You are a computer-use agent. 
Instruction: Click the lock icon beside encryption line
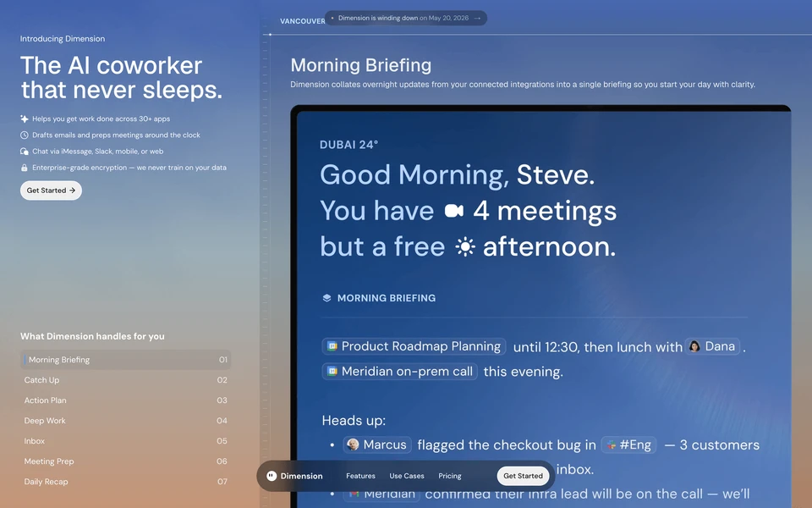[x=25, y=168]
